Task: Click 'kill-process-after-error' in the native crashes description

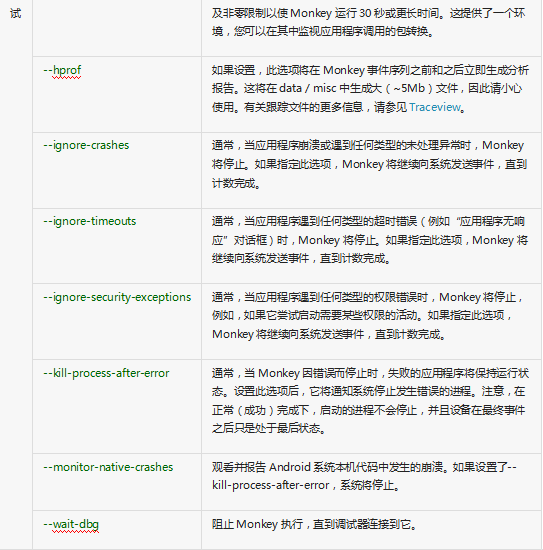Action: coord(270,485)
